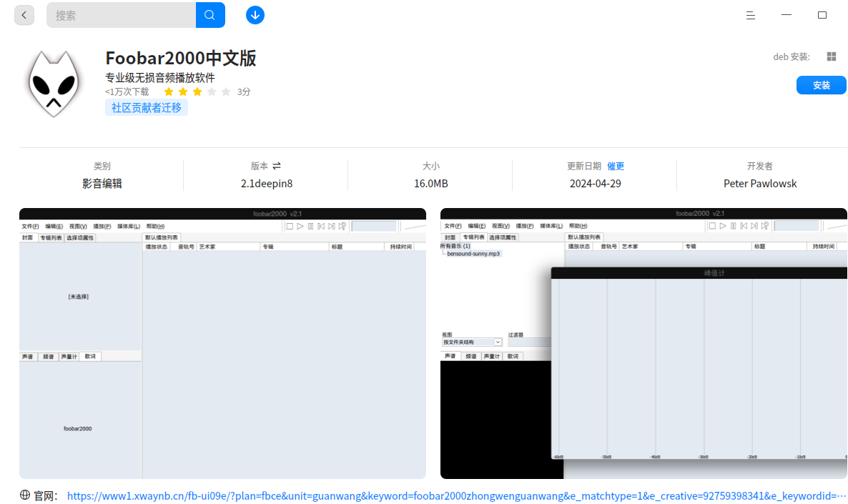The height and width of the screenshot is (504, 848).
Task: Click the <1万次下载 download count
Action: [127, 92]
